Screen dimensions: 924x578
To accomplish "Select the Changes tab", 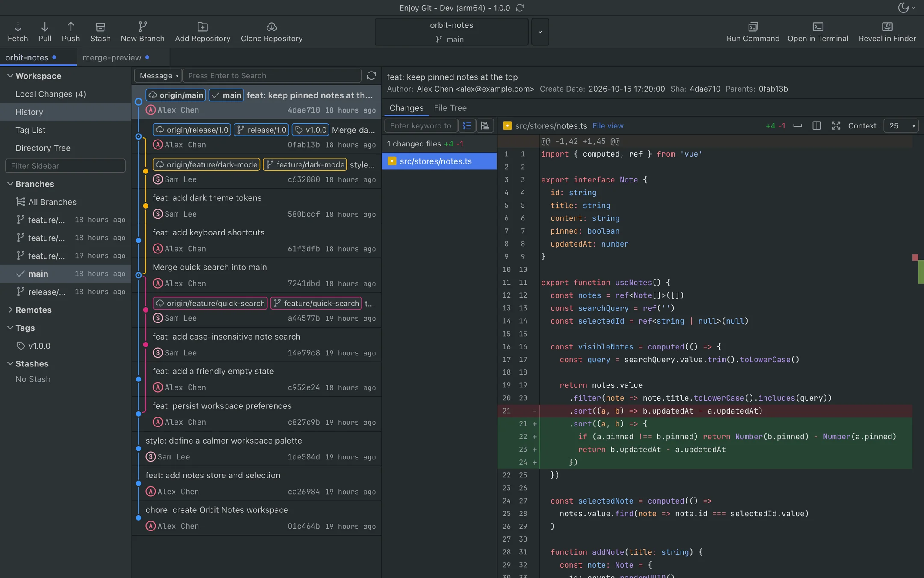I will (x=406, y=108).
